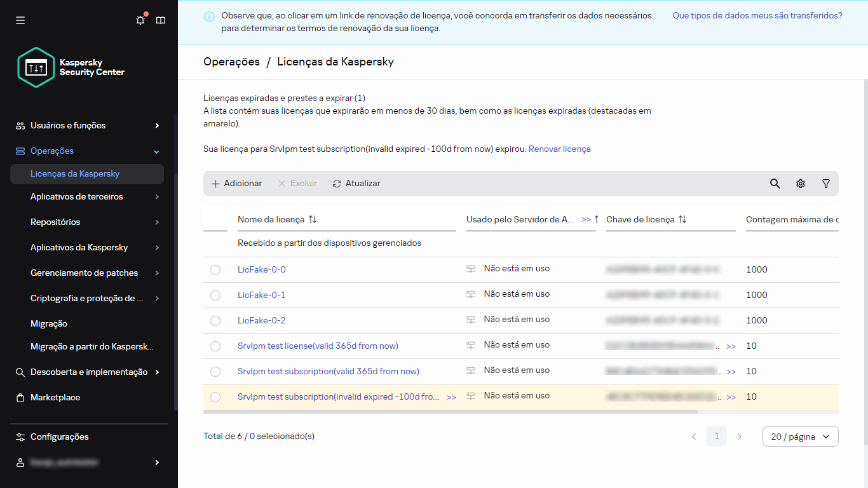Click Adicionar button
Image resolution: width=868 pixels, height=488 pixels.
(236, 183)
